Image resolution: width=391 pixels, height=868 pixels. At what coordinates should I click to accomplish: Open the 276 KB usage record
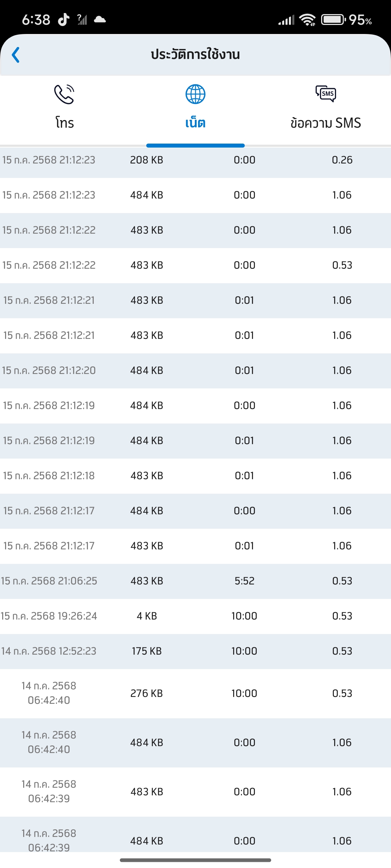[195, 693]
